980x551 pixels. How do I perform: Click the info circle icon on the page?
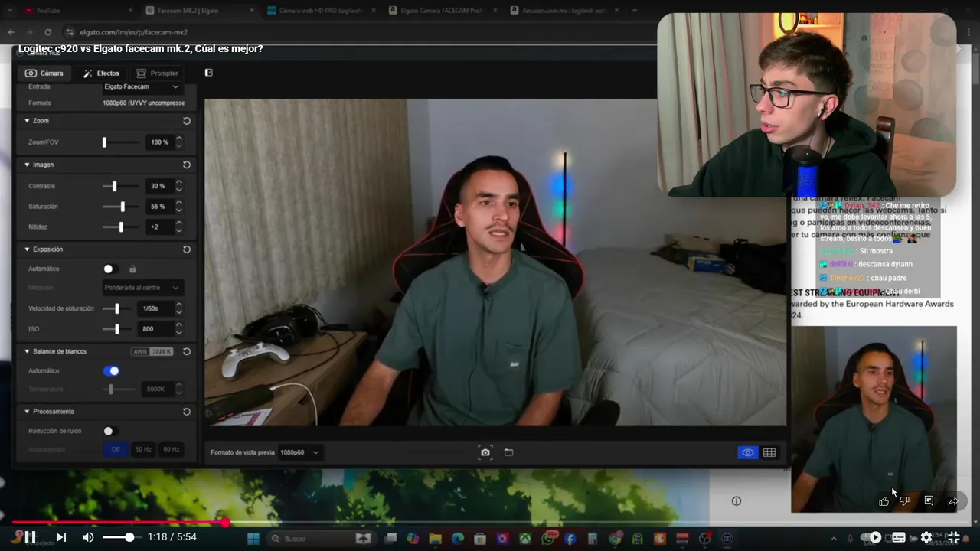pyautogui.click(x=737, y=501)
